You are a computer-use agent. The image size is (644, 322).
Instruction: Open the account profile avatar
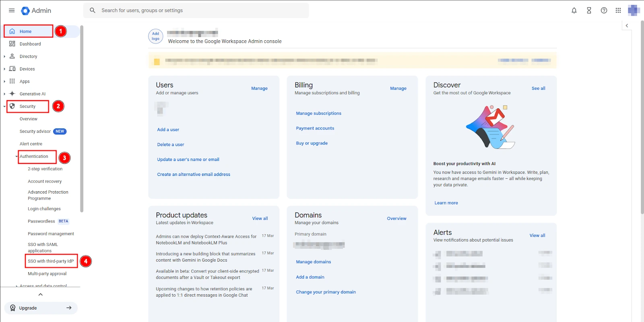(x=634, y=10)
